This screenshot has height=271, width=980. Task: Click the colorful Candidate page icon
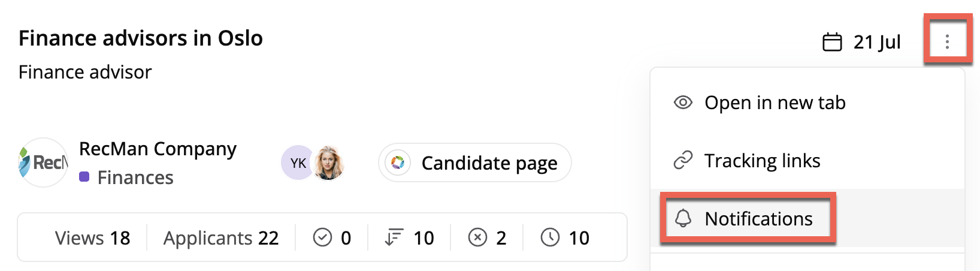(x=398, y=162)
